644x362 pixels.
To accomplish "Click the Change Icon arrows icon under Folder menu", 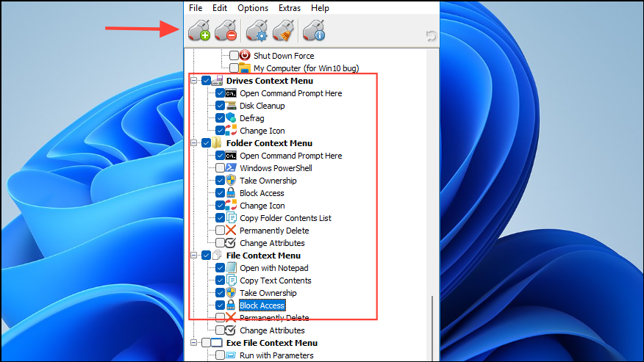I will coord(232,205).
